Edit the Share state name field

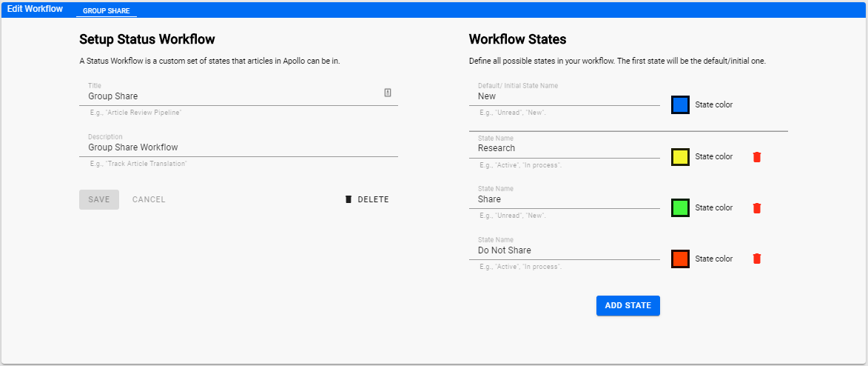point(564,199)
